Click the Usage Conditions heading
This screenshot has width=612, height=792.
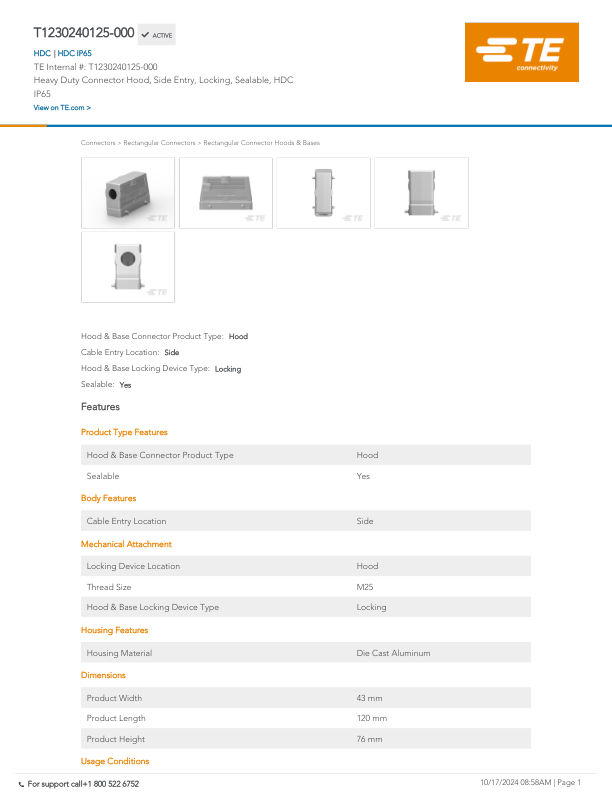pyautogui.click(x=115, y=761)
